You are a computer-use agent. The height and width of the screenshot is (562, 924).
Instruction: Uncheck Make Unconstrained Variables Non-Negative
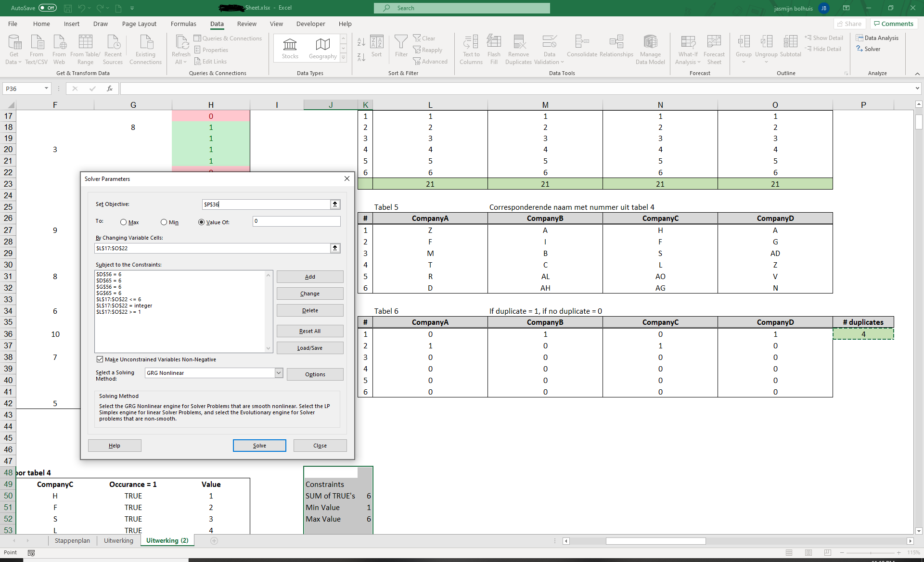tap(100, 359)
